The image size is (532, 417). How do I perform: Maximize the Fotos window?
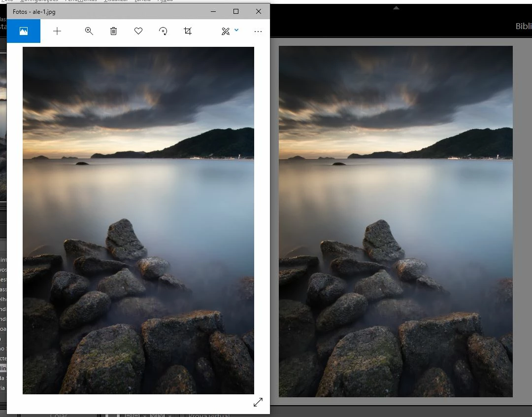(236, 11)
